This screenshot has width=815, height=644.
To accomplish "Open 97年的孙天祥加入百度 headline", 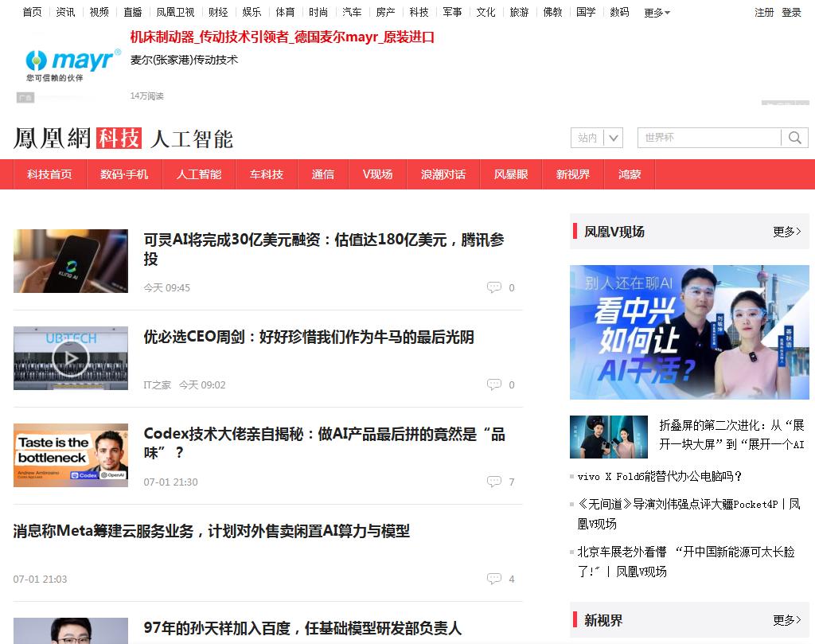I will click(302, 628).
